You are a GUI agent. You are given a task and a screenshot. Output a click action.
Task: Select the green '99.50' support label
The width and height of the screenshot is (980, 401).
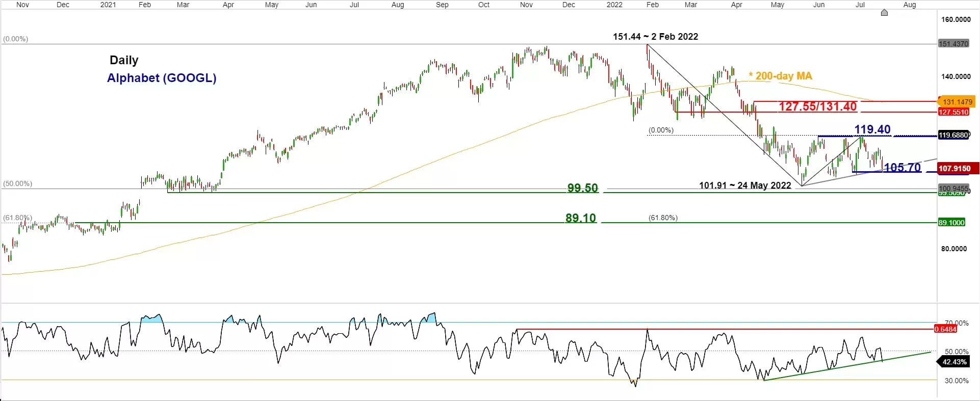(x=582, y=188)
